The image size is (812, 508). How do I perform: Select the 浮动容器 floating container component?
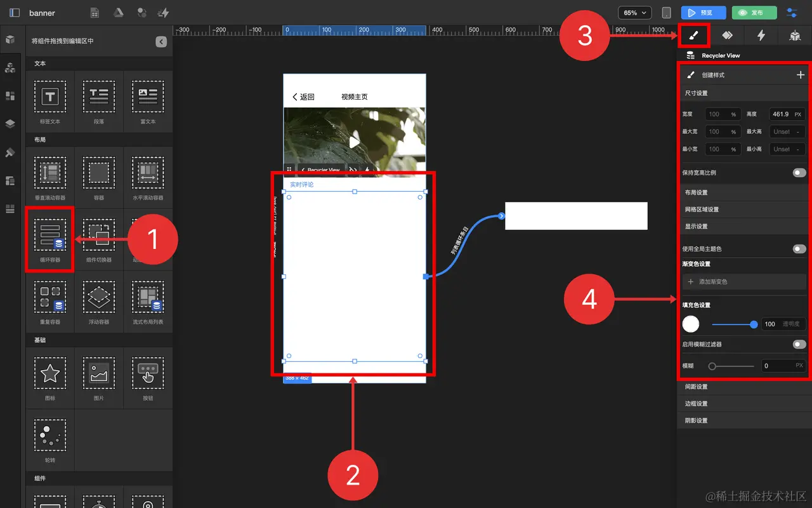pyautogui.click(x=99, y=302)
